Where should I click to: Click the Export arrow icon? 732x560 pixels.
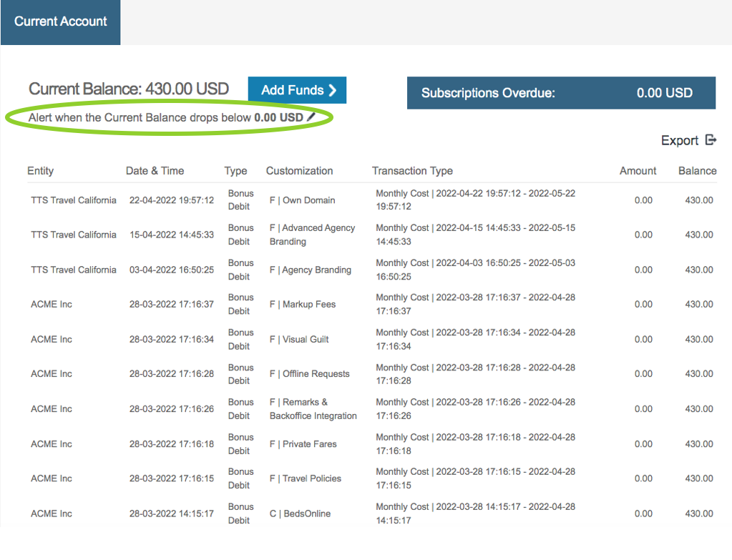(711, 140)
